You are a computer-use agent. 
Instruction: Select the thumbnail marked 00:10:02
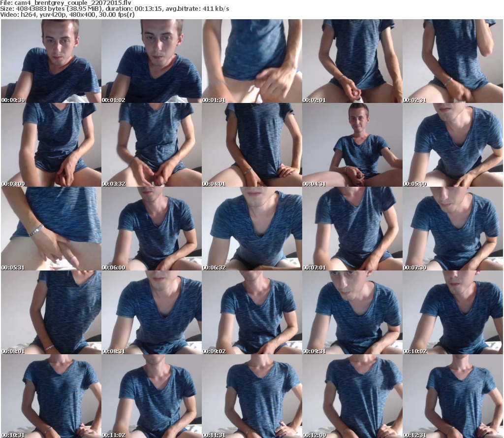coord(453,312)
